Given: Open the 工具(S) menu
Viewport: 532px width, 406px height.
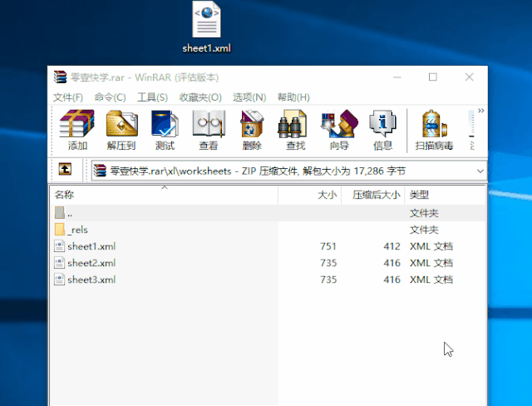Looking at the screenshot, I should coord(152,97).
